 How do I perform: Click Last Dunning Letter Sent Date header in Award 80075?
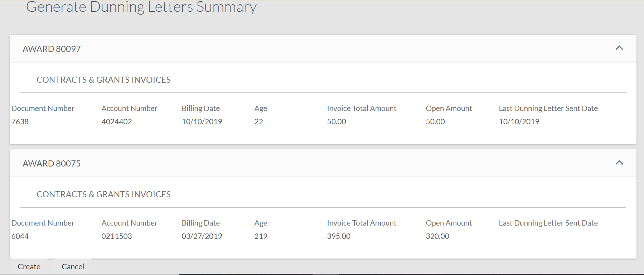[x=548, y=223]
